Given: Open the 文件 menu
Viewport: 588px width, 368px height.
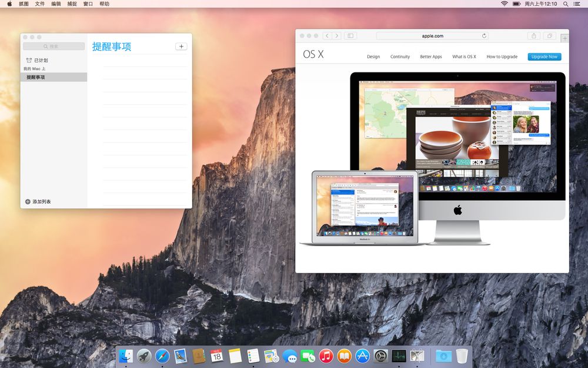Looking at the screenshot, I should [40, 4].
